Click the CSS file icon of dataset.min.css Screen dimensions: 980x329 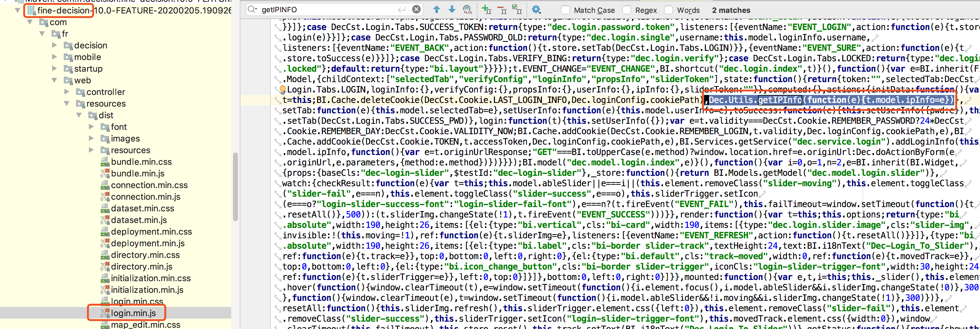tap(105, 209)
